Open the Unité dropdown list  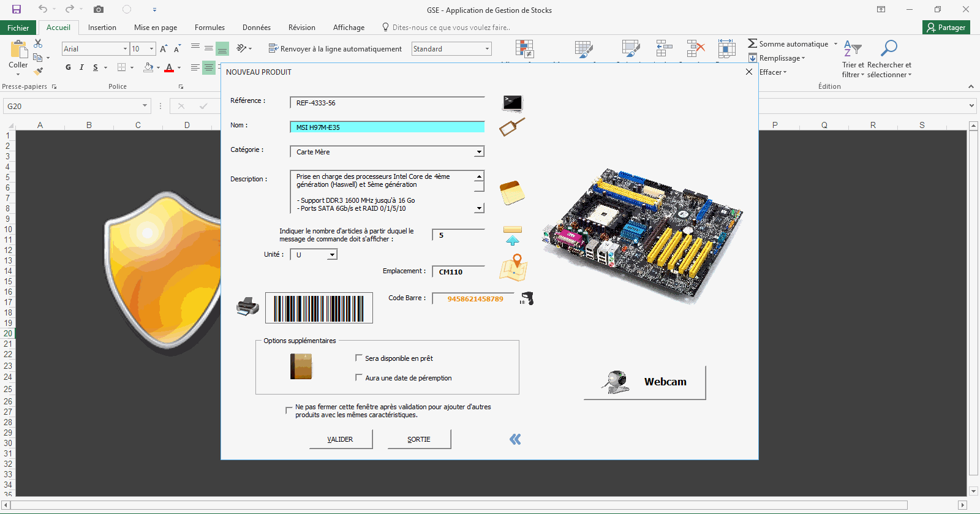(332, 255)
